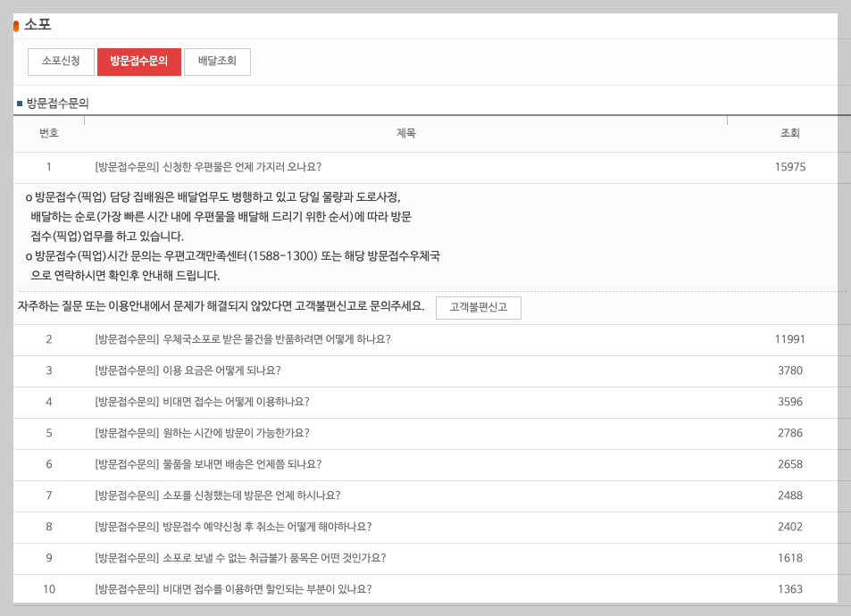Screen dimensions: 851x616
Task: Click the active 방문접수문의 tab
Action: coord(139,62)
